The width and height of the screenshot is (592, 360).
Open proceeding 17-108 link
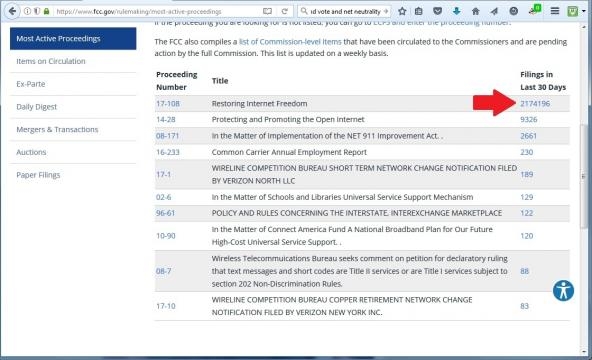point(168,103)
